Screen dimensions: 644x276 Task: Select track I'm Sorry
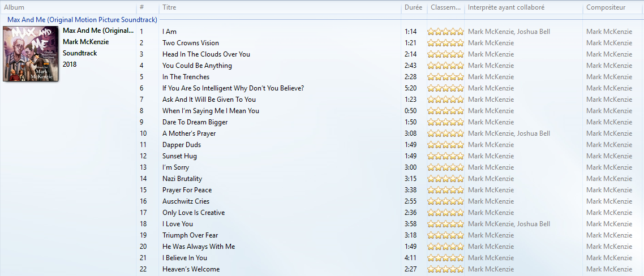[176, 167]
